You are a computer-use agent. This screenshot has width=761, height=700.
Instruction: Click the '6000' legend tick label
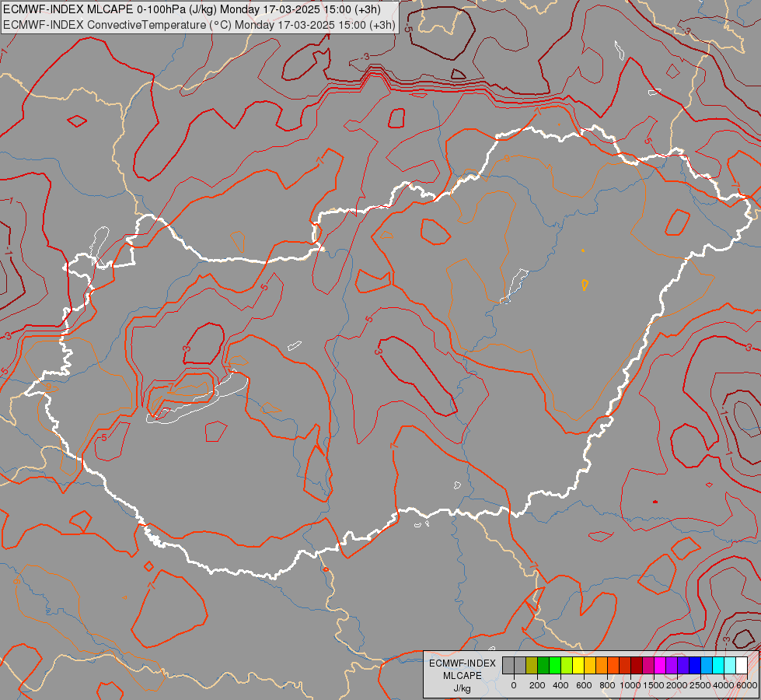(x=747, y=685)
